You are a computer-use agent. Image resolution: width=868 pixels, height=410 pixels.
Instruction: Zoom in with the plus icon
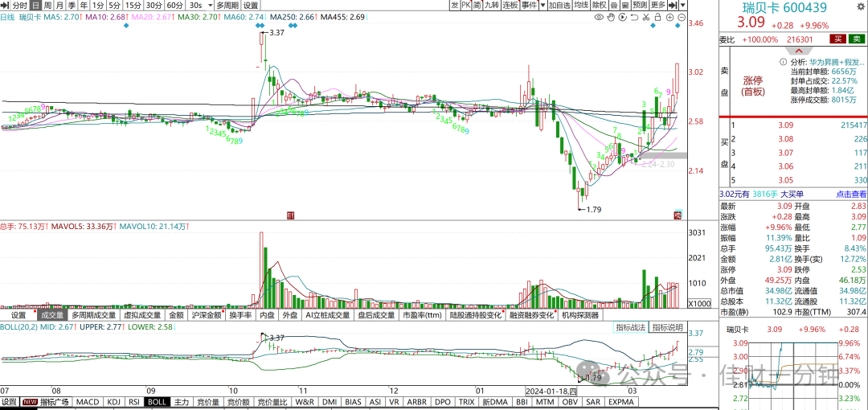(669, 18)
